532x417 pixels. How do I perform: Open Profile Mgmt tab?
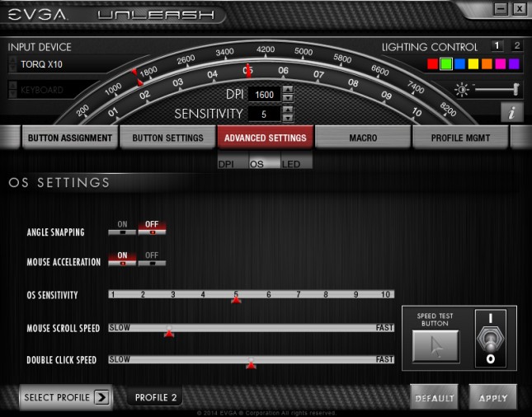[460, 138]
